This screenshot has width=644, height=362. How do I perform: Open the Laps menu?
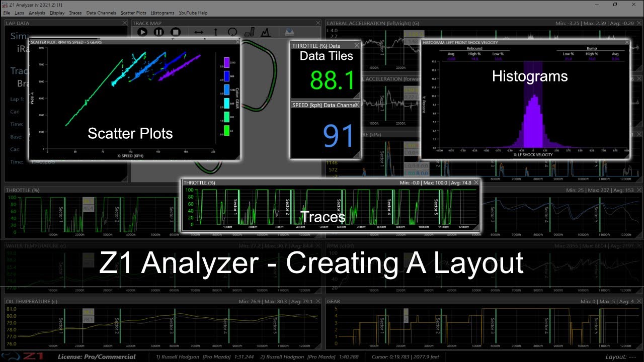coord(19,13)
